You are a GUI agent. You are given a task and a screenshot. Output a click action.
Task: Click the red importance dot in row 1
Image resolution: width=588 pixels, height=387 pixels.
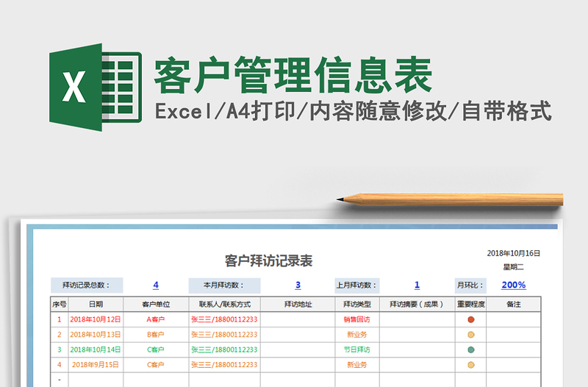(471, 319)
